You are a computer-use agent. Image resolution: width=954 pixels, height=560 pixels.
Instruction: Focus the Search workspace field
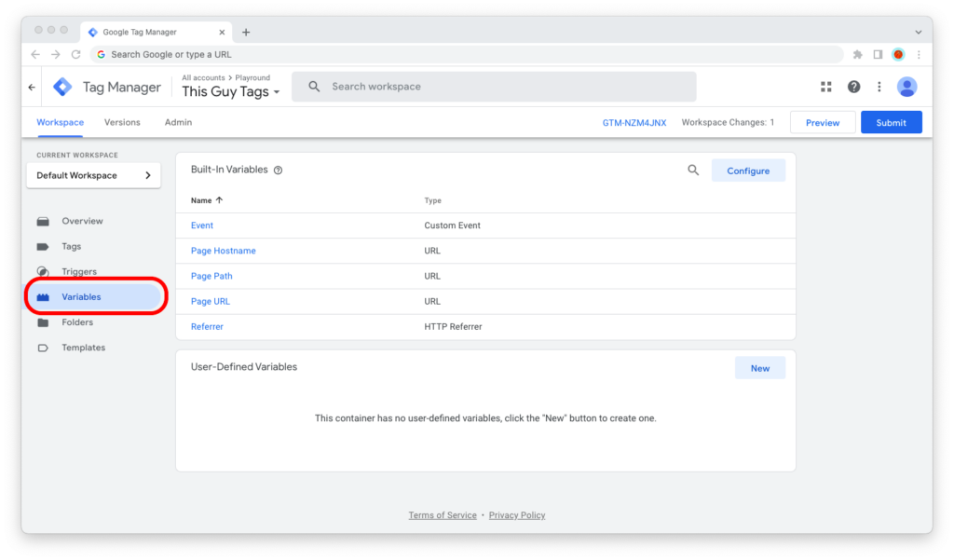[494, 87]
